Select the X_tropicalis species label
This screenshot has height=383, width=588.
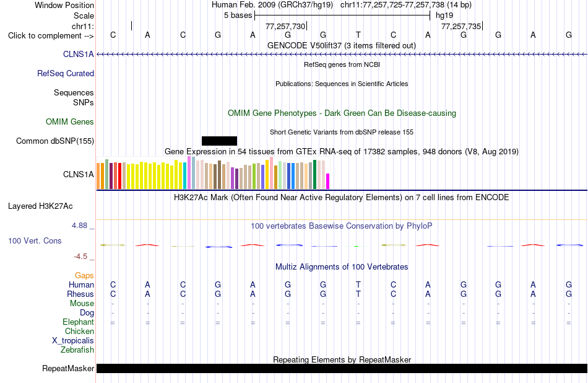tap(73, 341)
